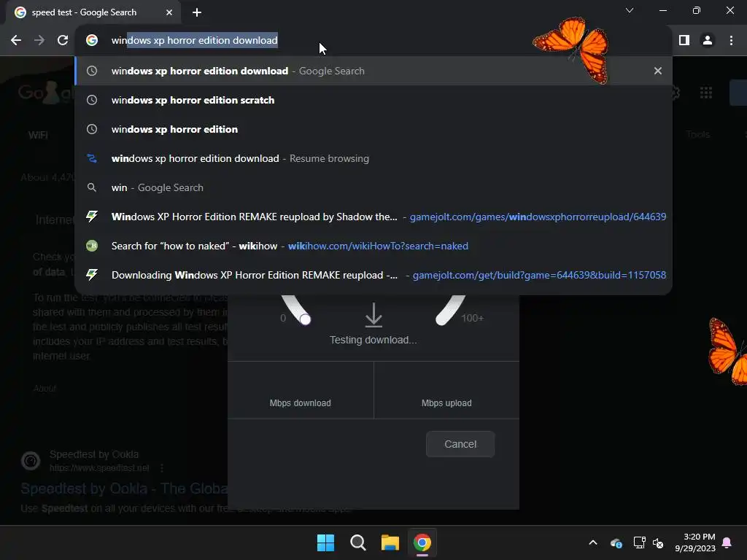The width and height of the screenshot is (747, 560).
Task: Close the 'speed test - Google Search' tab
Action: click(x=169, y=12)
